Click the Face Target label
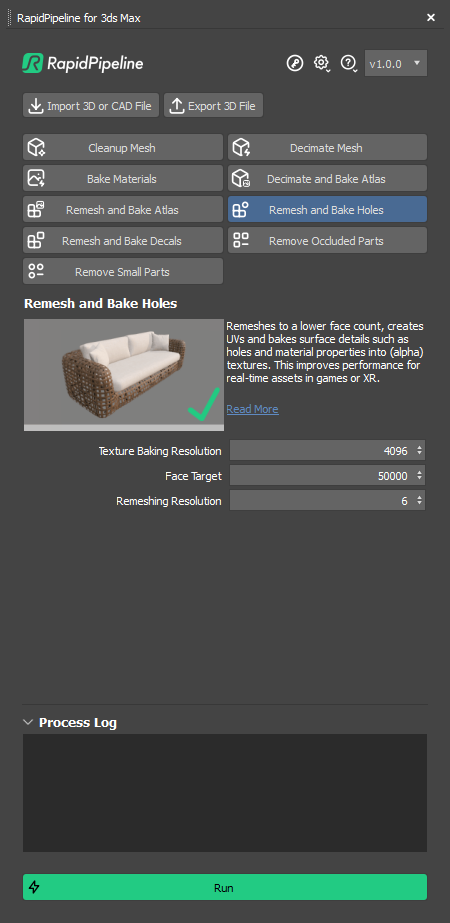The width and height of the screenshot is (450, 923). [193, 476]
